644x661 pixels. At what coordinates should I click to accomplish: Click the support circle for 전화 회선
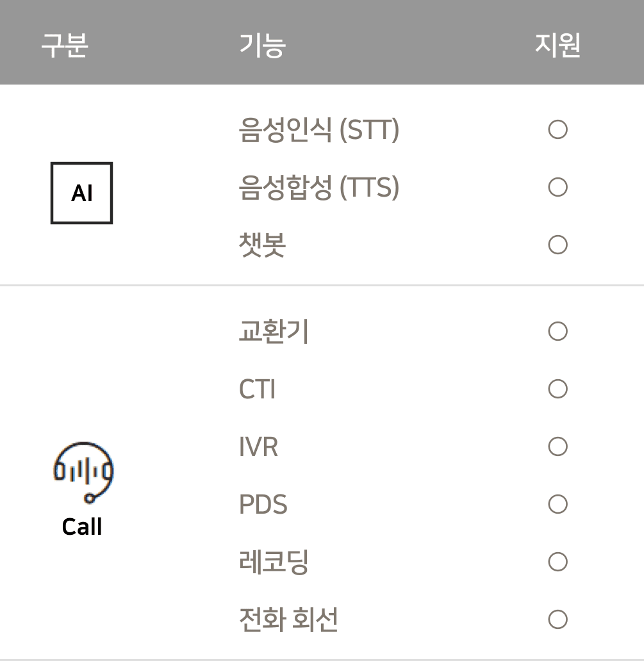point(557,620)
